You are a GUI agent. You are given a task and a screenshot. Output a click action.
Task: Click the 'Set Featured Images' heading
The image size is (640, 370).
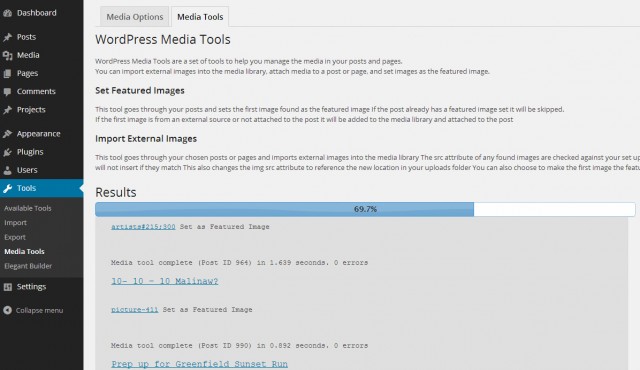140,91
